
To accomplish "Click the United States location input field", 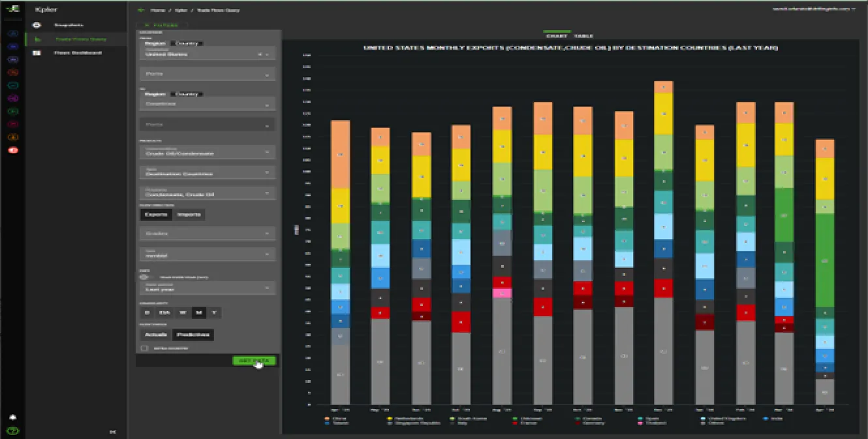I will point(196,54).
